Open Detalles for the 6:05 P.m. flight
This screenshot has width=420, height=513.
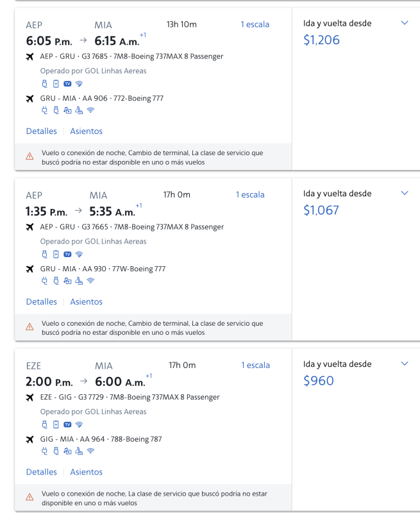41,131
